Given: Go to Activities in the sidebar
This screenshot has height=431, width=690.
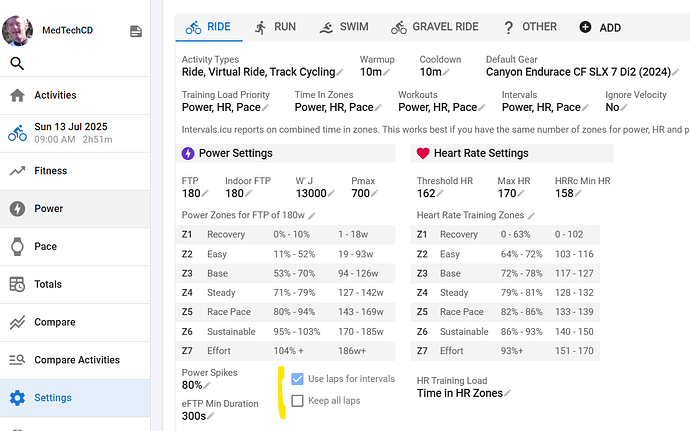Looking at the screenshot, I should pos(55,95).
